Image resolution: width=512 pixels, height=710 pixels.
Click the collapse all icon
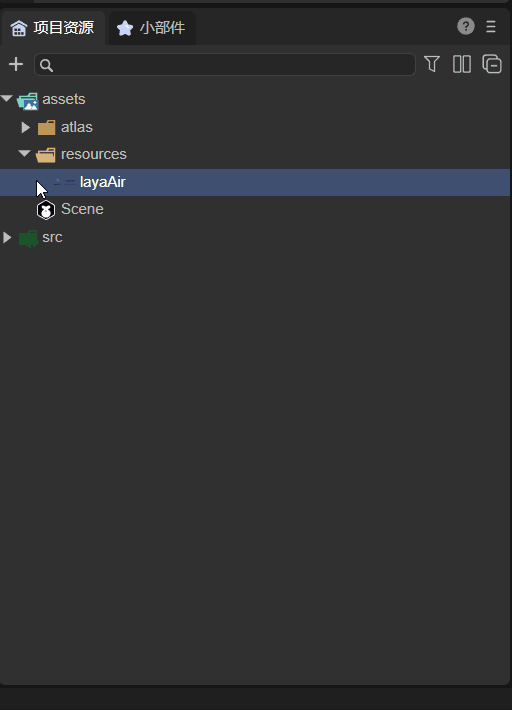coord(492,64)
